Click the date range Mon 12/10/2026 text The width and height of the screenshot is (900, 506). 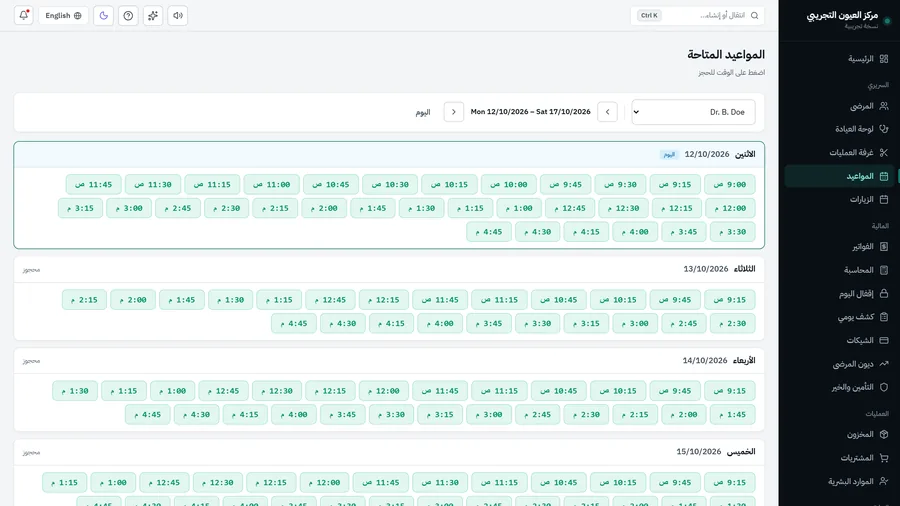(x=530, y=112)
